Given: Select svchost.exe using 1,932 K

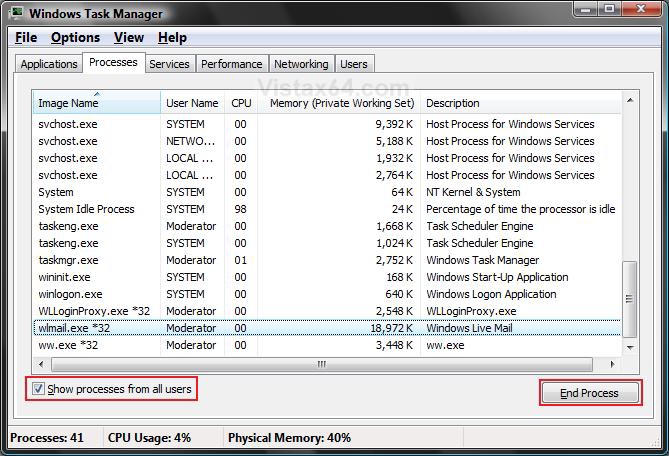Looking at the screenshot, I should pyautogui.click(x=327, y=158).
